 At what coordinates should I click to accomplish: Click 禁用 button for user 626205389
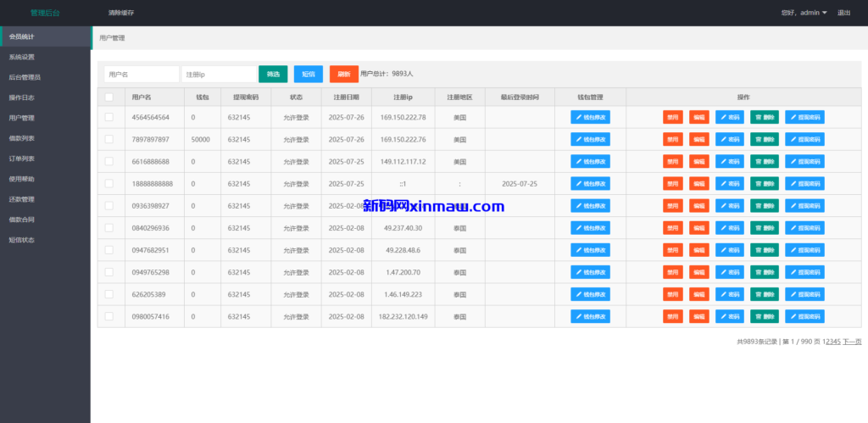click(672, 294)
